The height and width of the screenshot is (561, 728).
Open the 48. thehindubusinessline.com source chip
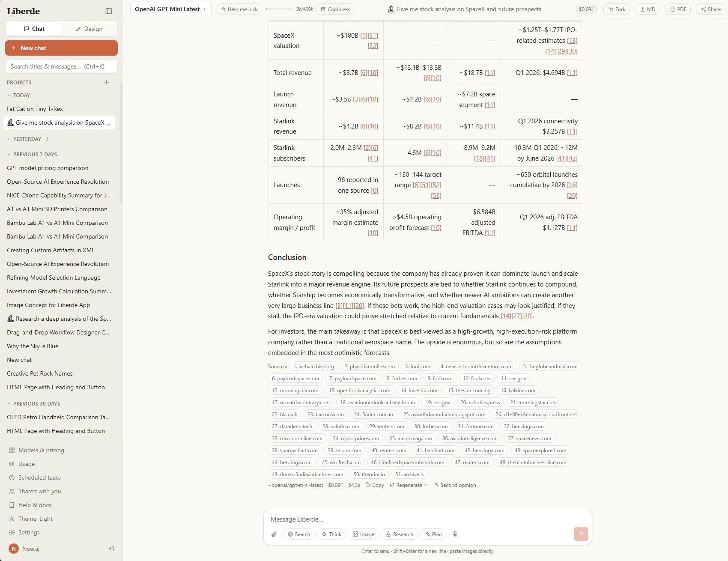pos(533,463)
